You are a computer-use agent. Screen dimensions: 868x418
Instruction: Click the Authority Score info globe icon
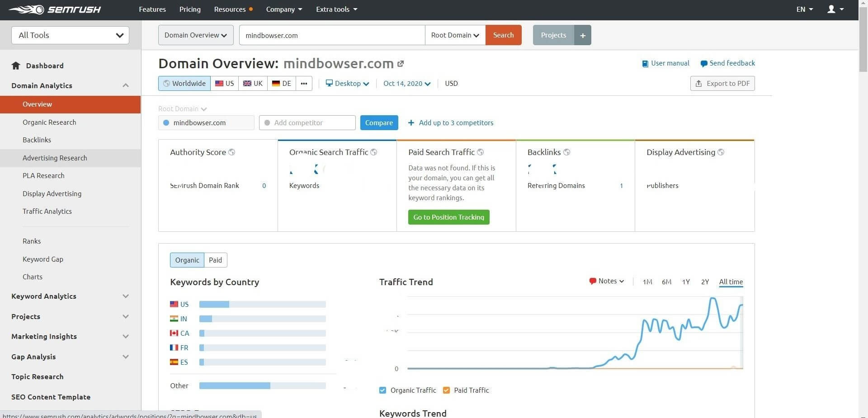coord(232,152)
